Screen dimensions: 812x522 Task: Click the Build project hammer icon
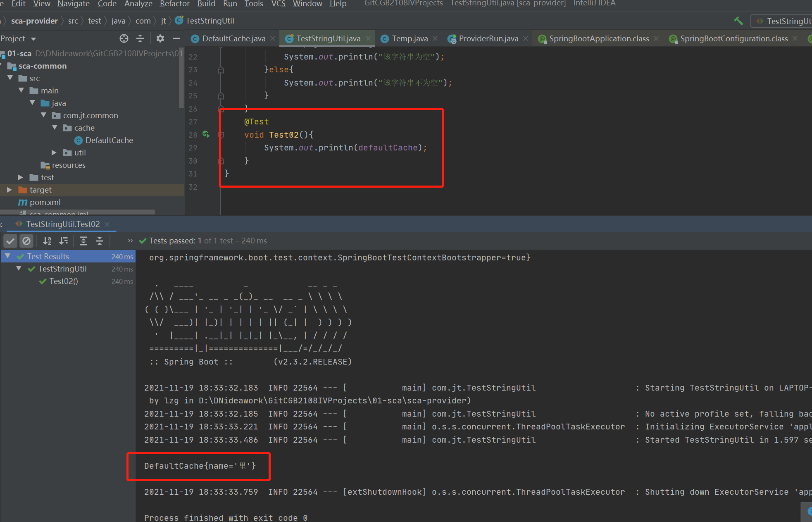738,21
